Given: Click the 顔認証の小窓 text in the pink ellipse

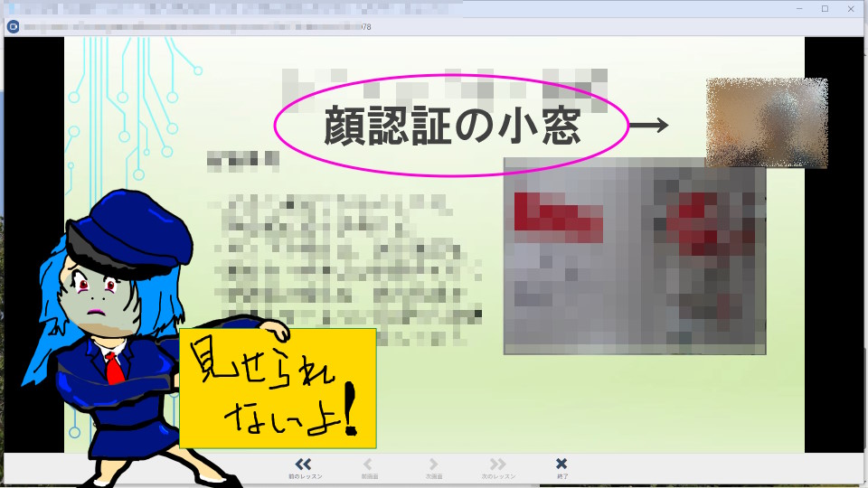Looking at the screenshot, I should (x=451, y=127).
